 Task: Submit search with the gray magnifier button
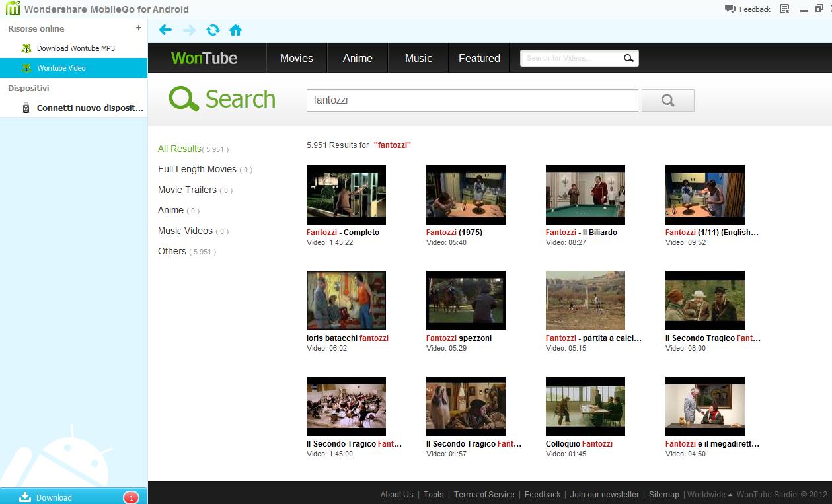[x=667, y=100]
